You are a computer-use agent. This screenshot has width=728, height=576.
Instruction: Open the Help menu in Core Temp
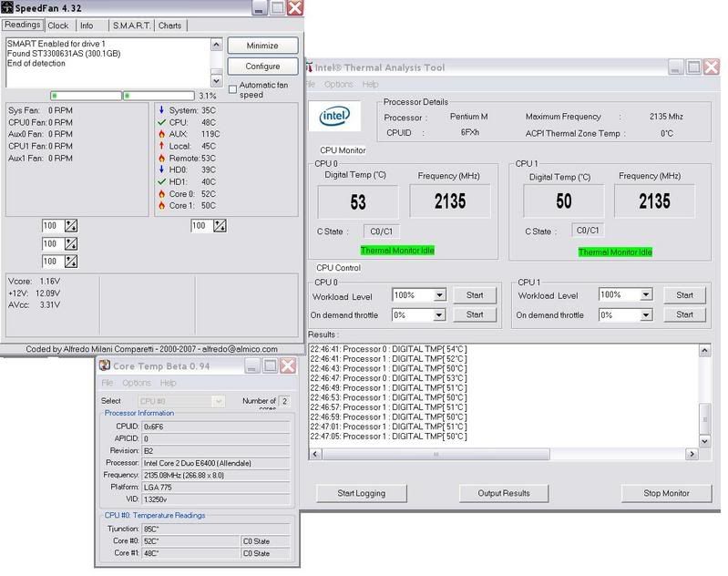(x=168, y=383)
